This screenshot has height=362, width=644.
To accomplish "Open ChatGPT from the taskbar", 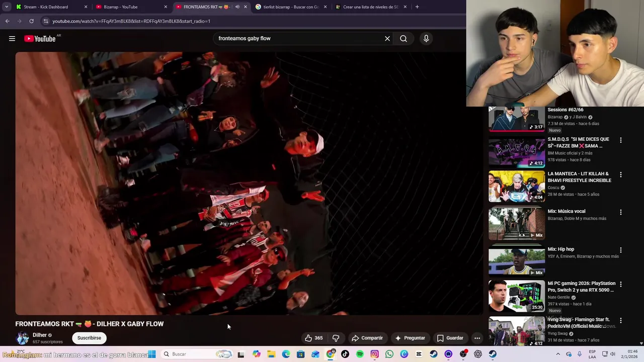I will (x=478, y=354).
